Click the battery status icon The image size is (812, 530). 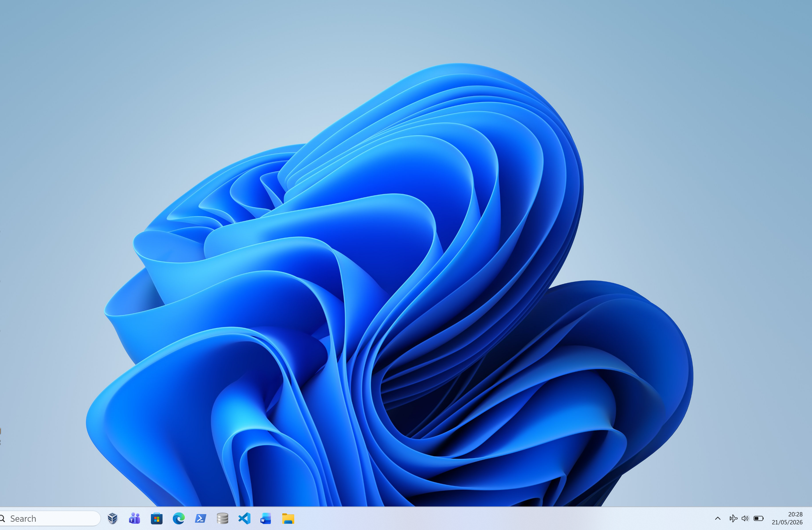(759, 518)
